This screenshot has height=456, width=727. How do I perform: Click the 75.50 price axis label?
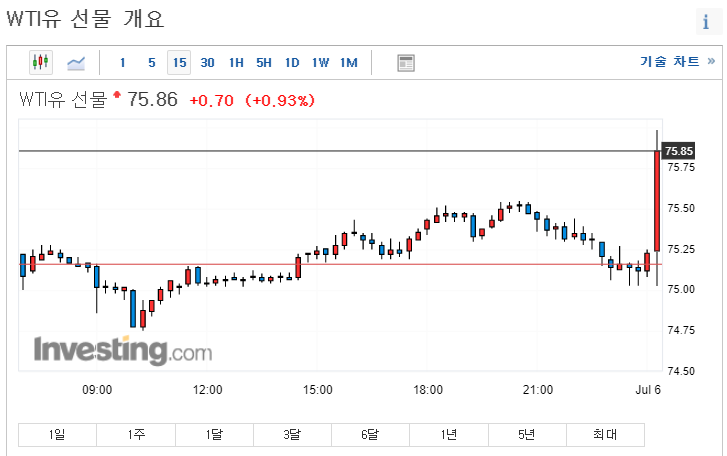[x=681, y=209]
